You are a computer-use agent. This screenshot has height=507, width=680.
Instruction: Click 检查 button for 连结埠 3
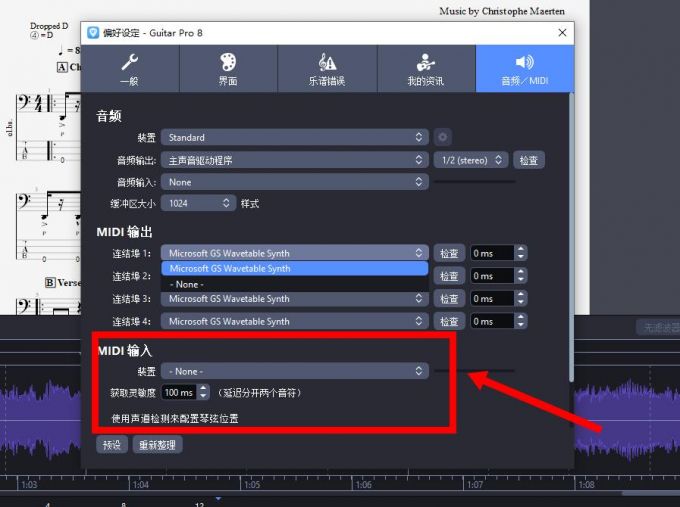coord(449,298)
